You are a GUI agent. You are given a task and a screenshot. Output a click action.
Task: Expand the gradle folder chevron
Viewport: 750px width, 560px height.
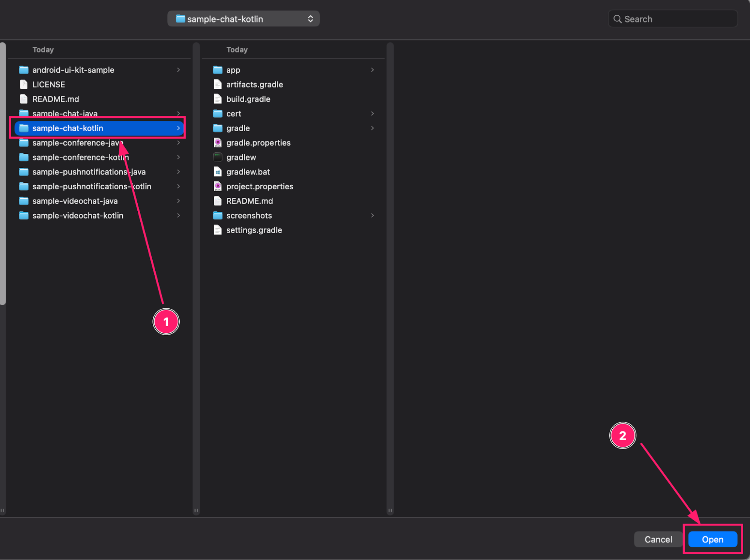coord(373,128)
